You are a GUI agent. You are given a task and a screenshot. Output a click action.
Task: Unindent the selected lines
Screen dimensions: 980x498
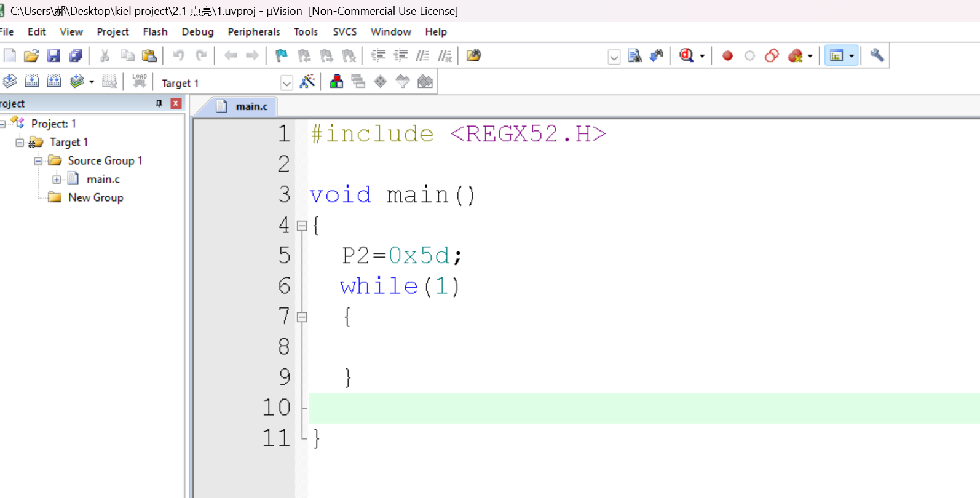400,56
